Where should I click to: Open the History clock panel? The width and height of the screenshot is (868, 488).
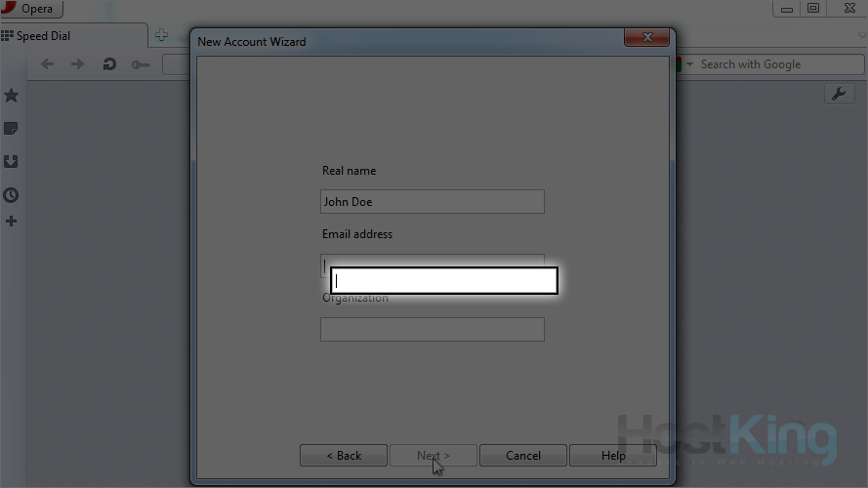[11, 195]
